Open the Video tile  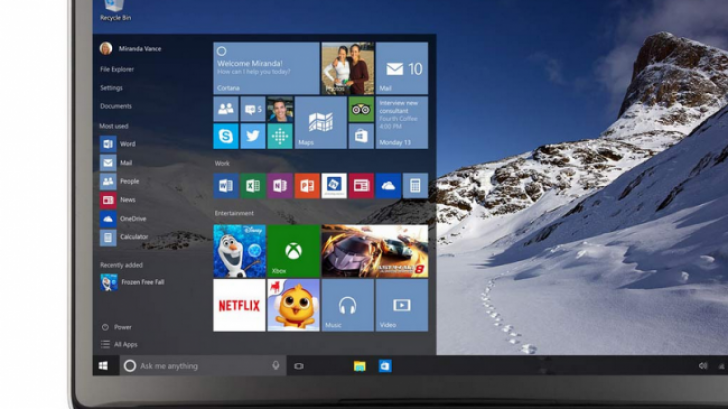402,305
